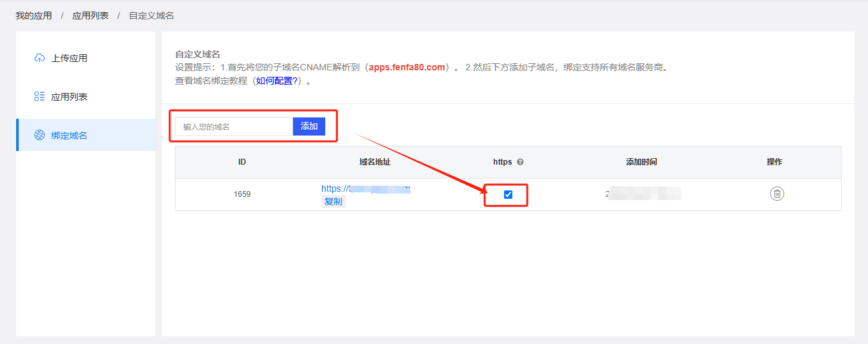The height and width of the screenshot is (344, 868).
Task: Click the https help question mark icon
Action: (520, 162)
